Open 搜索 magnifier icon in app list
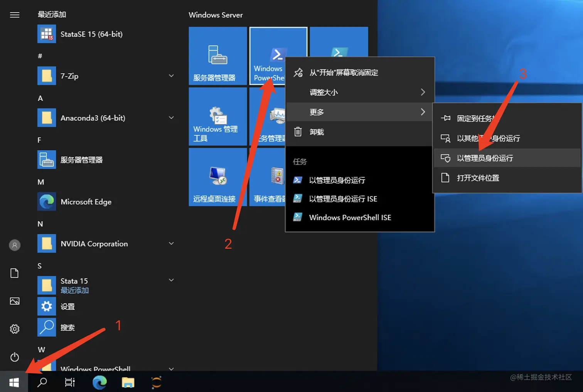The image size is (583, 392). [47, 327]
